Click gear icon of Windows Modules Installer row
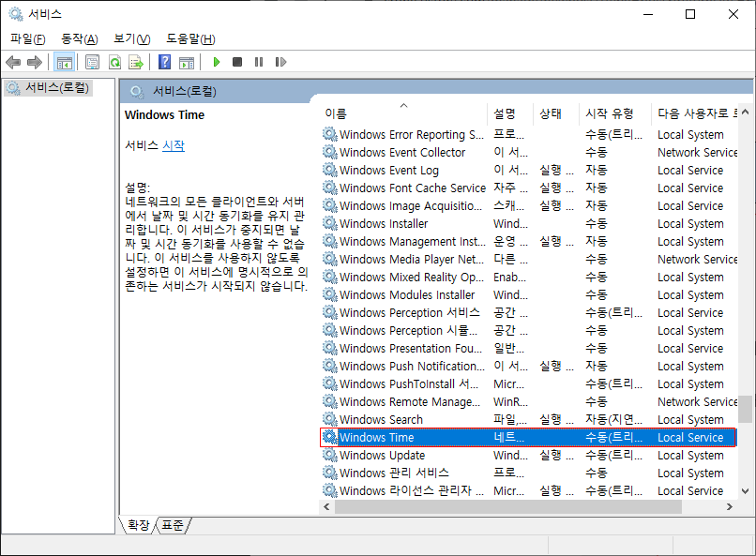This screenshot has height=556, width=756. click(x=330, y=294)
